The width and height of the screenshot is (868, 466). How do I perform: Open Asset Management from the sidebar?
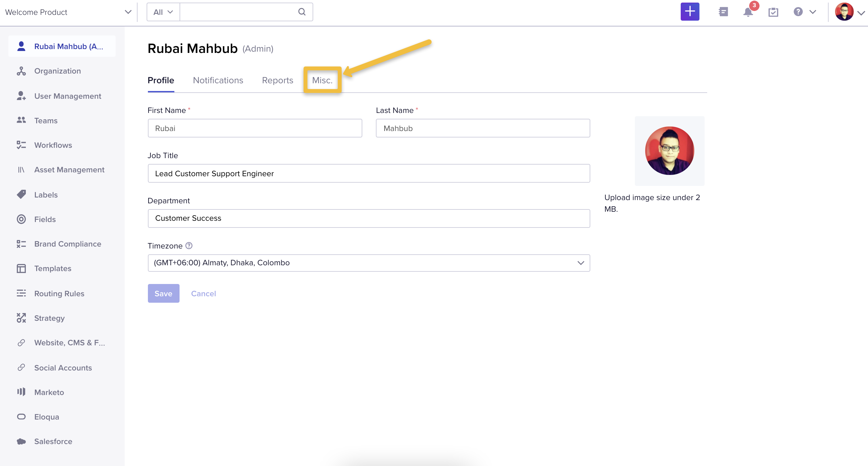coord(69,170)
